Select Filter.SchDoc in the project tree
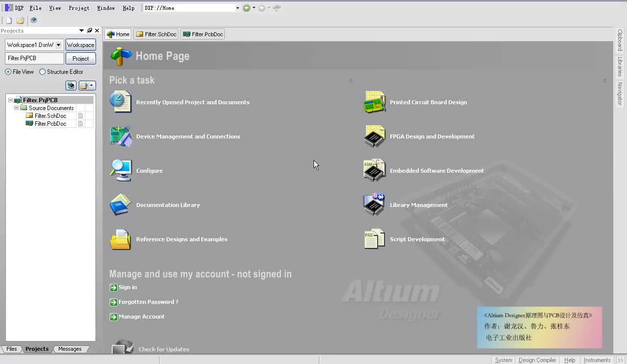 tap(50, 116)
